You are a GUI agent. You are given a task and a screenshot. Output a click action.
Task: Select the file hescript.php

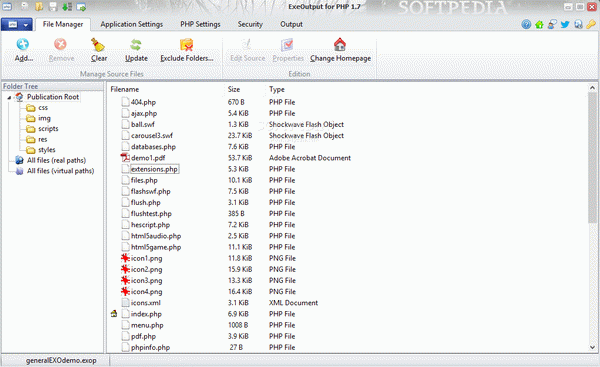coord(150,225)
